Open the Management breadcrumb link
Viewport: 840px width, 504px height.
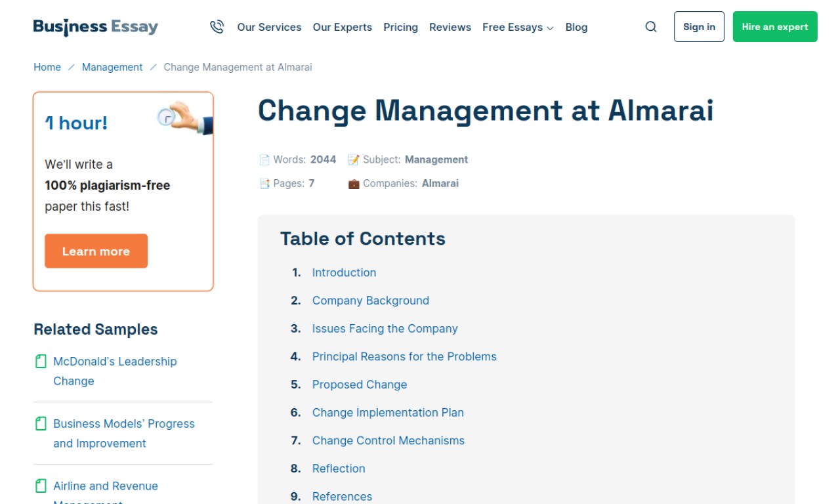pyautogui.click(x=112, y=67)
